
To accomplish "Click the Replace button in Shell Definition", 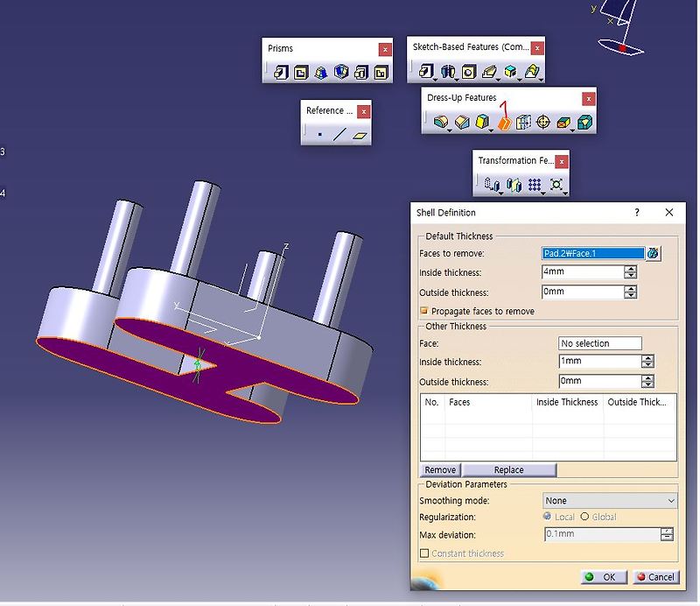I will pyautogui.click(x=509, y=469).
